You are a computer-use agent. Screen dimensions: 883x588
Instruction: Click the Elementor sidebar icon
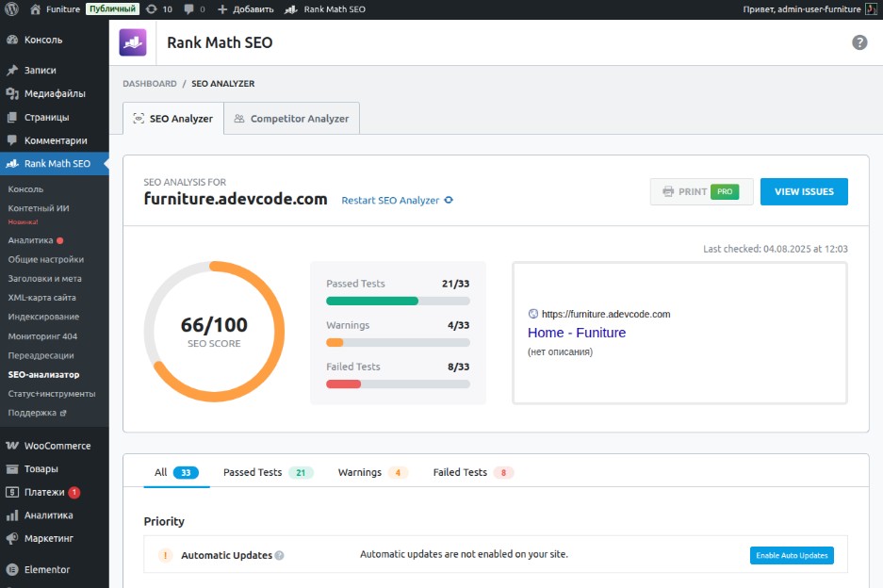point(12,569)
